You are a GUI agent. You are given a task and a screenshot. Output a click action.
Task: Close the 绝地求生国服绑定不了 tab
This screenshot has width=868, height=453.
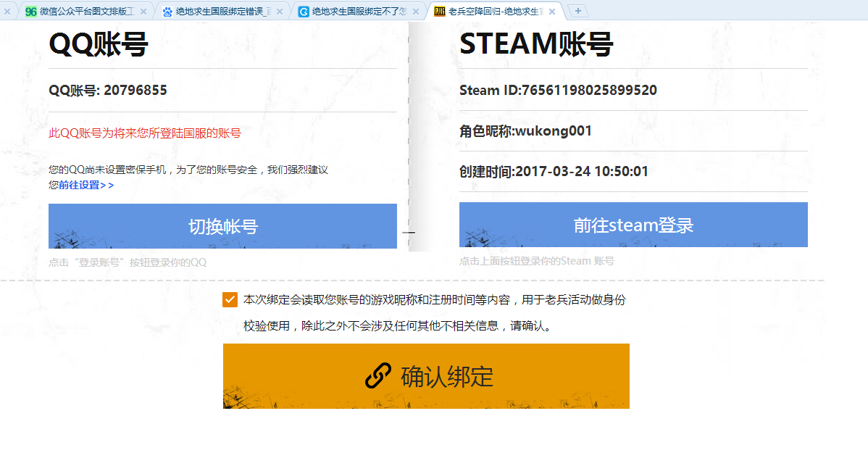[416, 12]
